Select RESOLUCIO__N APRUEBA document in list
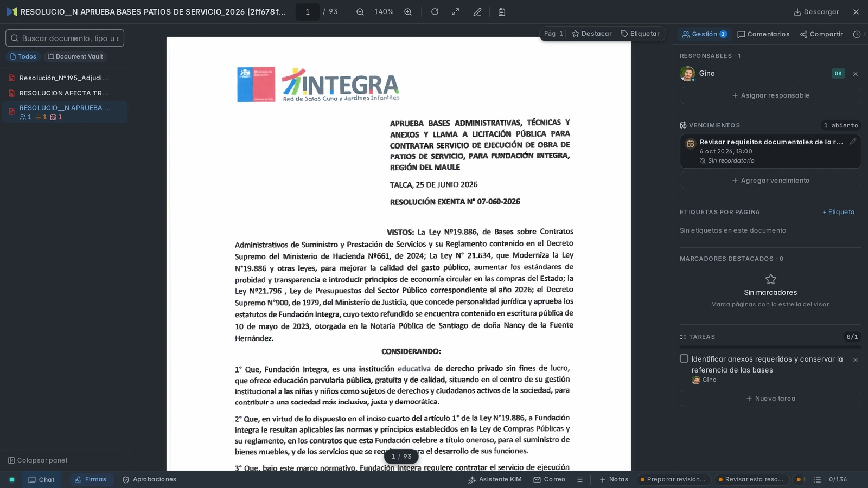The width and height of the screenshot is (868, 488). coord(64,112)
